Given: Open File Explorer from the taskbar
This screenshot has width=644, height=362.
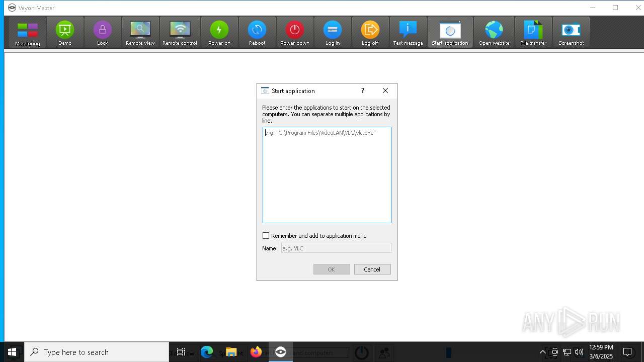Looking at the screenshot, I should click(x=231, y=352).
